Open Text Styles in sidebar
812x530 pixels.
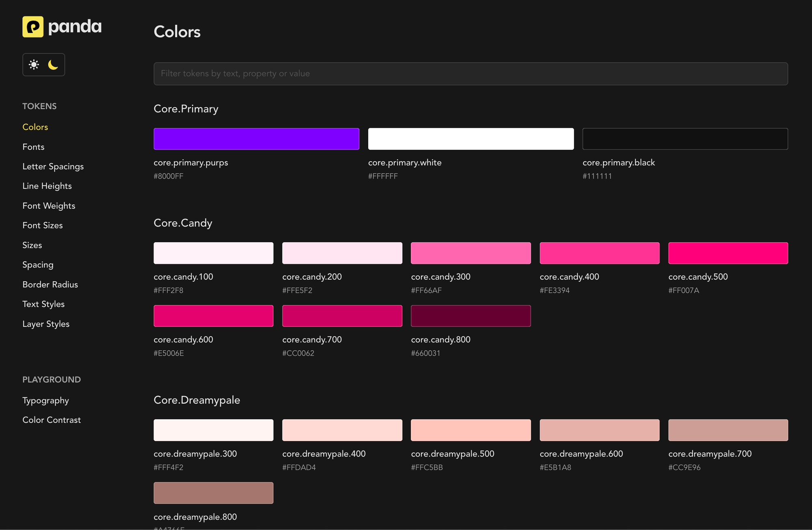coord(43,304)
